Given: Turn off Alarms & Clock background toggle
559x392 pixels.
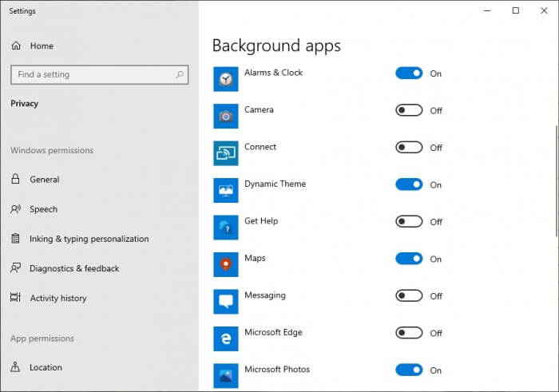Looking at the screenshot, I should [x=409, y=73].
